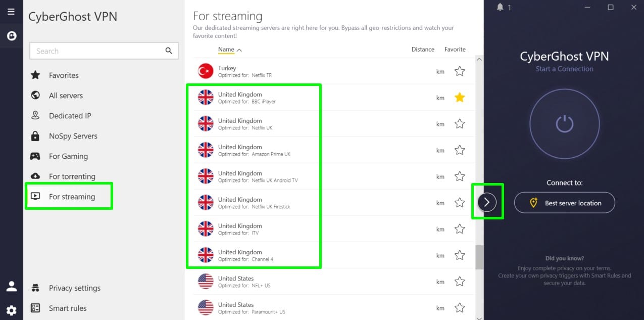Favorite the Netflix UK Android TV server
644x320 pixels.
[460, 176]
